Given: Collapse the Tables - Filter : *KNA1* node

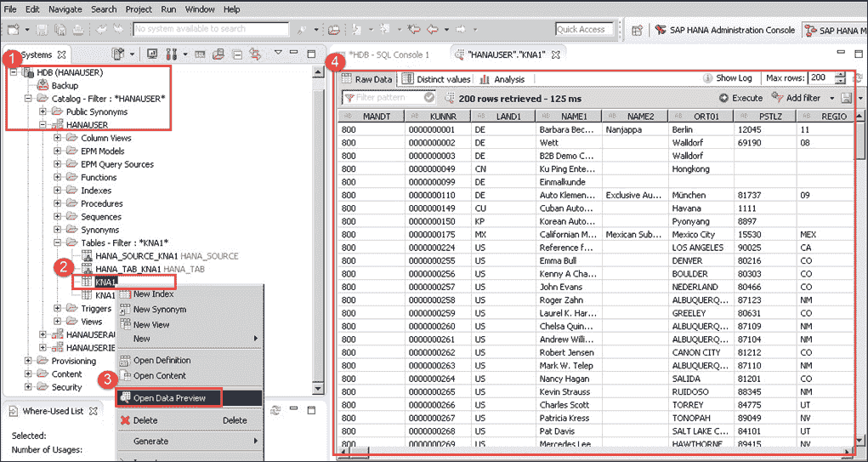Looking at the screenshot, I should (57, 242).
